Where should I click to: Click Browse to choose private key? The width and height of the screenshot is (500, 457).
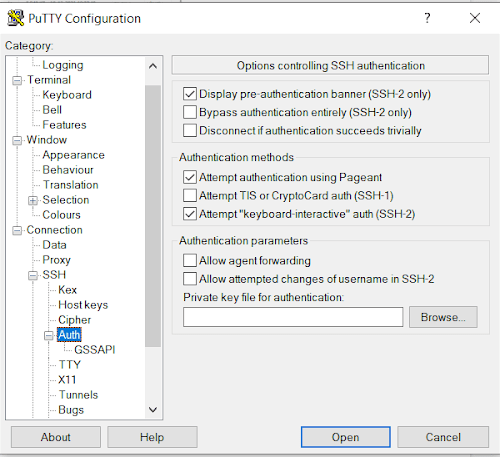point(443,317)
